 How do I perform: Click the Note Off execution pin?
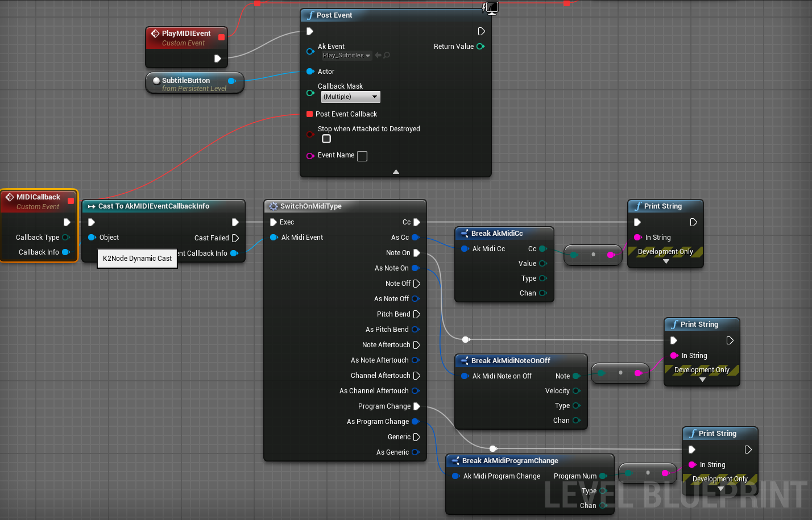[x=416, y=284]
